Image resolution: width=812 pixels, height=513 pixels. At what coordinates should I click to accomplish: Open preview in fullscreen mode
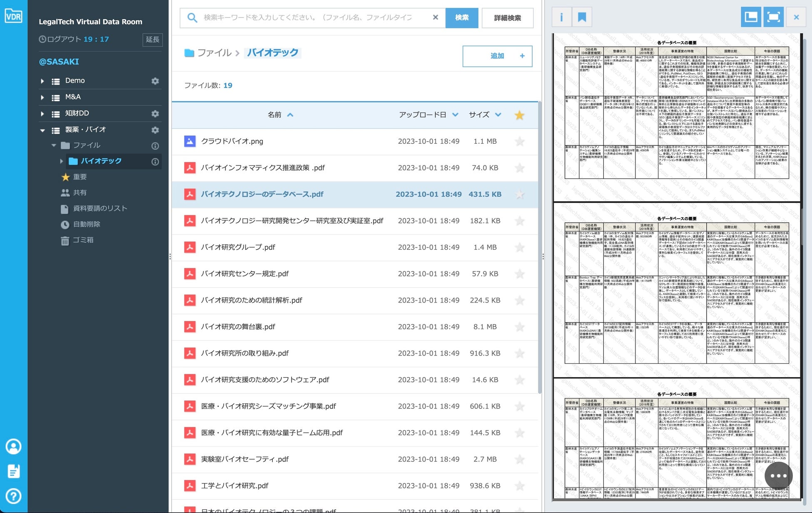point(773,17)
